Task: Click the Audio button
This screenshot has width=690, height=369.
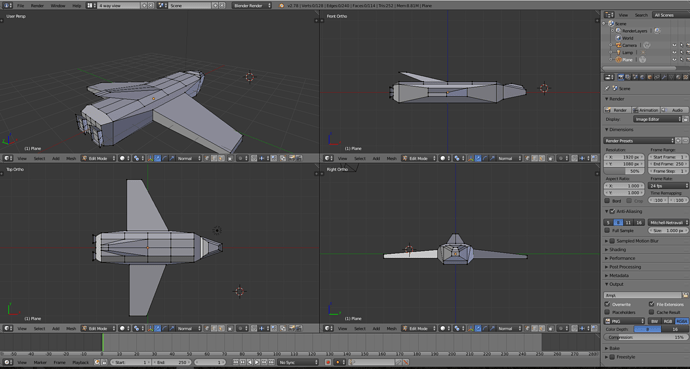Action: [675, 110]
